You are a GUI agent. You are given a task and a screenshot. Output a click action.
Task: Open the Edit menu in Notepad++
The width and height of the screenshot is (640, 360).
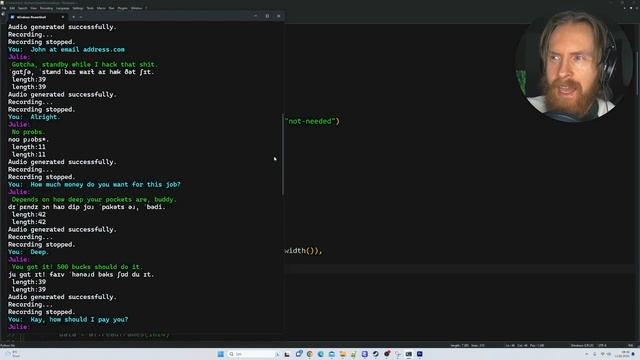point(12,8)
